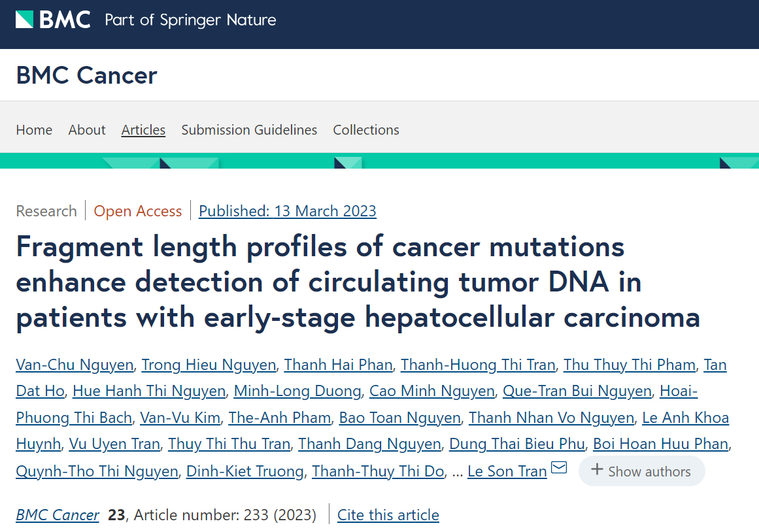Click the BMC logo in the header

[x=52, y=19]
